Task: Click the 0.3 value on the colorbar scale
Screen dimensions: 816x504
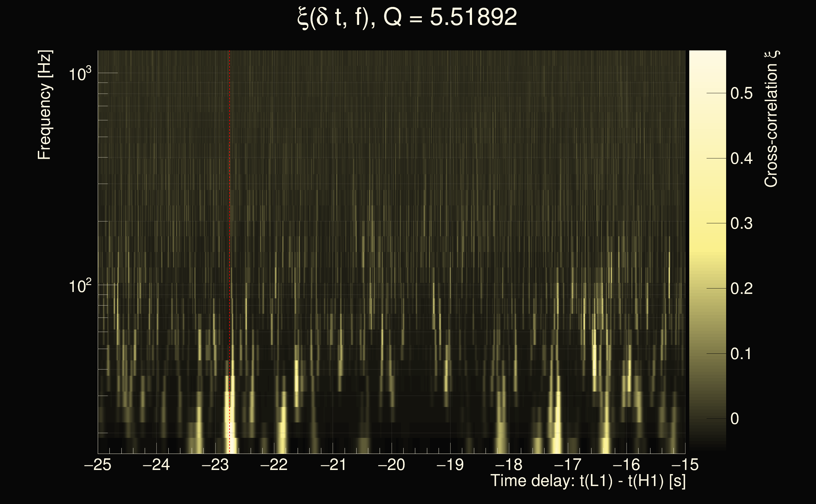Action: tap(741, 223)
